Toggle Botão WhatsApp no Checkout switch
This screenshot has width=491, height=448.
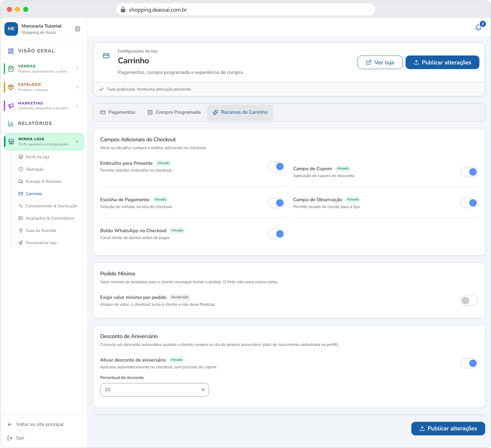point(276,234)
